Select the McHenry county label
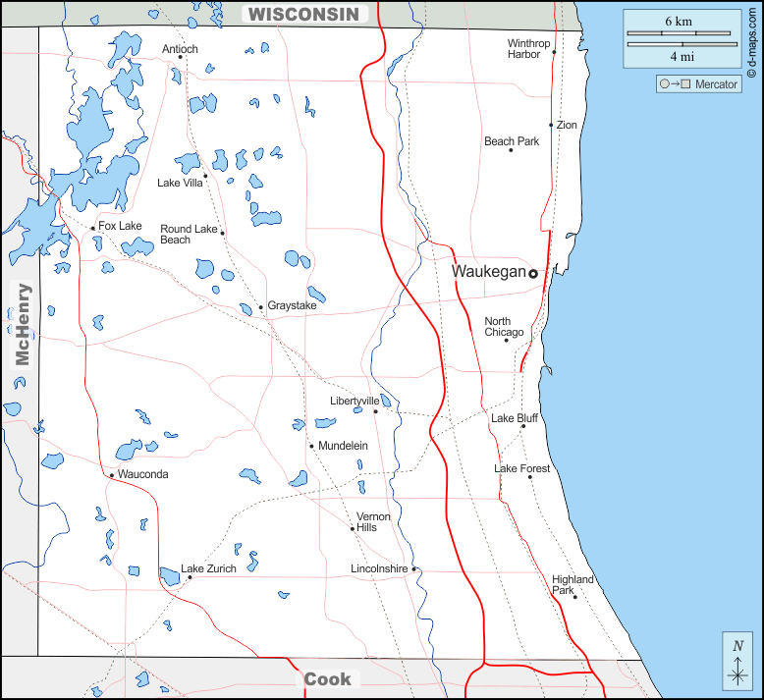The width and height of the screenshot is (764, 700). point(23,325)
